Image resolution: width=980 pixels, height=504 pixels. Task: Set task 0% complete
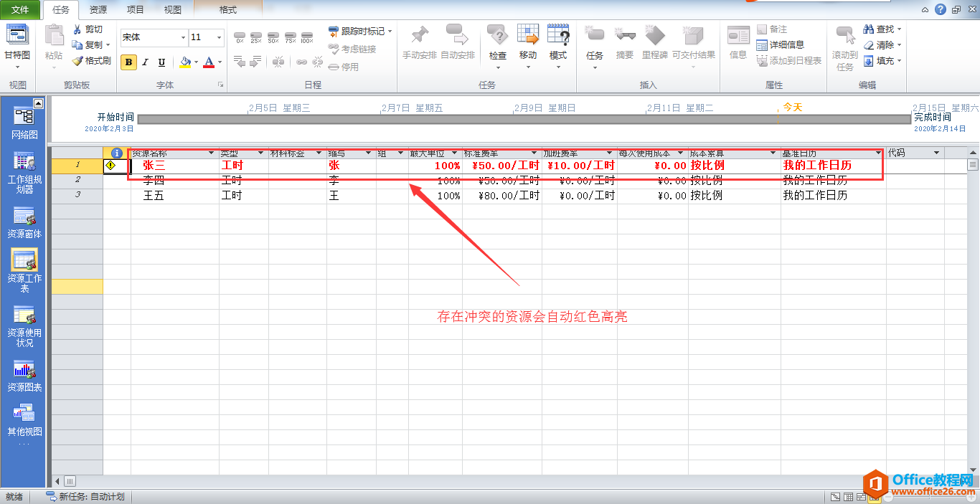pyautogui.click(x=240, y=37)
